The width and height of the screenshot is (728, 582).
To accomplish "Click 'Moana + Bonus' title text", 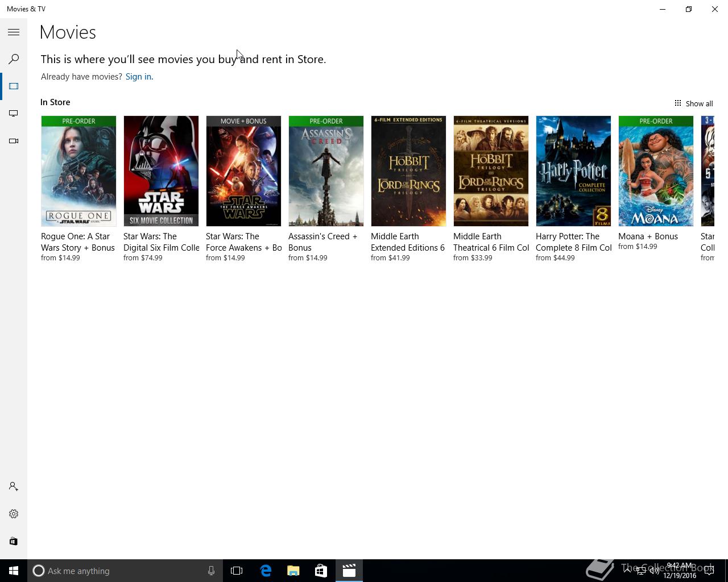I will [x=648, y=236].
